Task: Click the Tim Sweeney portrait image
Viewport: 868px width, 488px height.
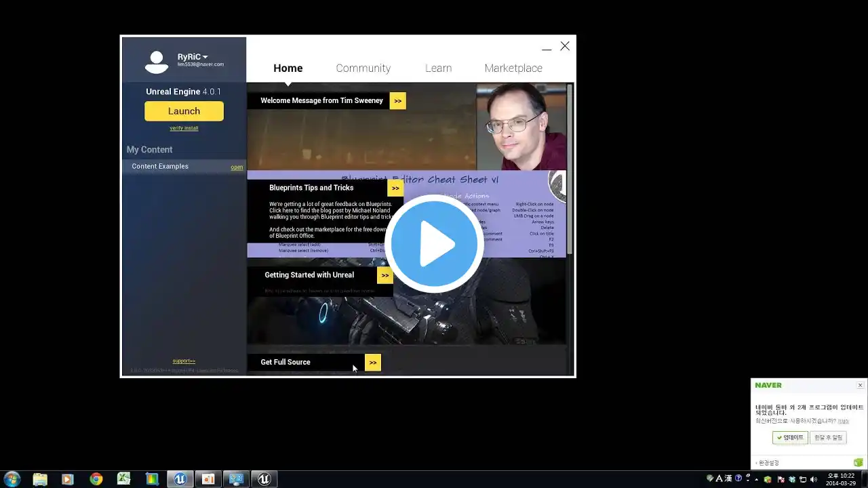Action: [521, 127]
